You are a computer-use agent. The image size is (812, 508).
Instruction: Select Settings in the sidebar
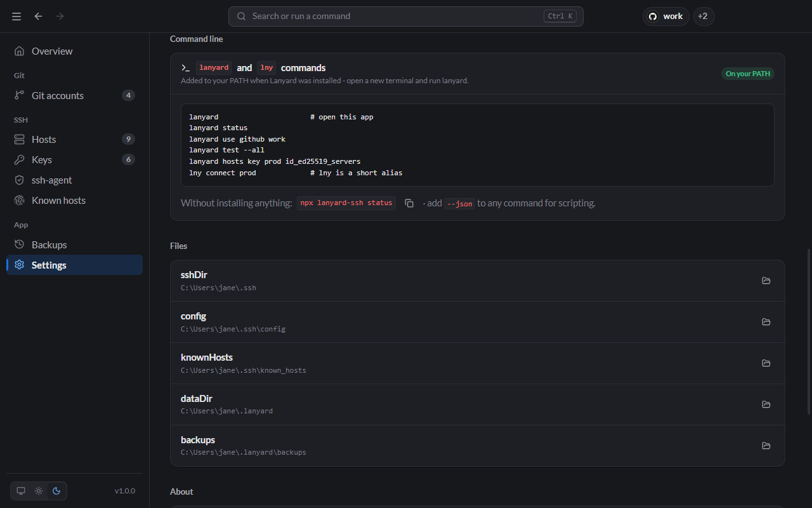[74, 265]
